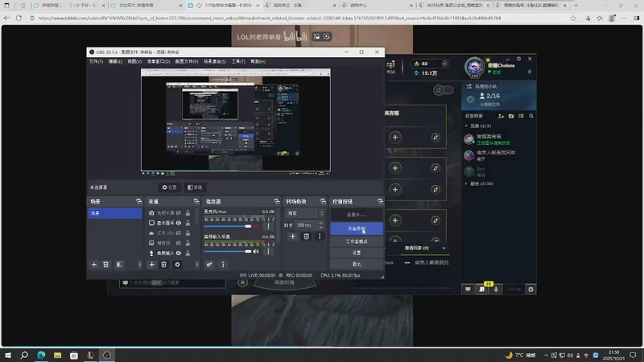Click notification bell icon under League profile name
This screenshot has height=362, width=644.
tap(530, 72)
